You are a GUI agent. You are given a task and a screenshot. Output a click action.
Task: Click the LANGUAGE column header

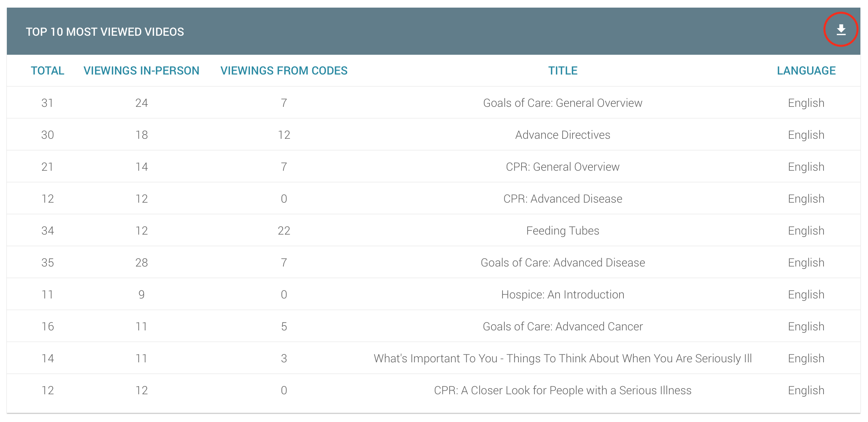[x=806, y=71]
